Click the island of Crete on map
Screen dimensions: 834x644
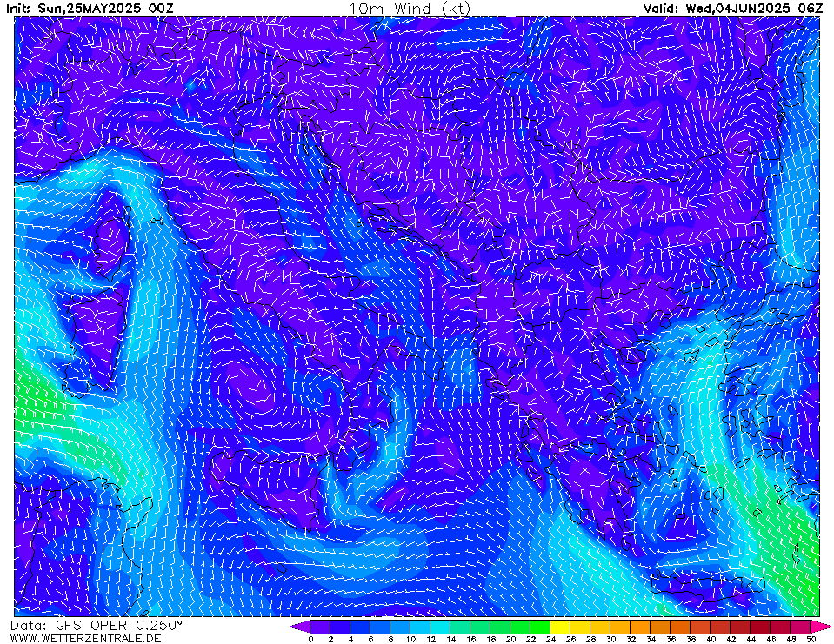(x=707, y=588)
